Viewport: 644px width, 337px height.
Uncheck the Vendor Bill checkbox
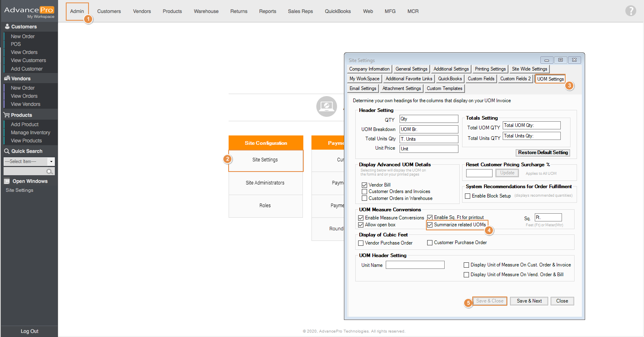click(x=364, y=185)
